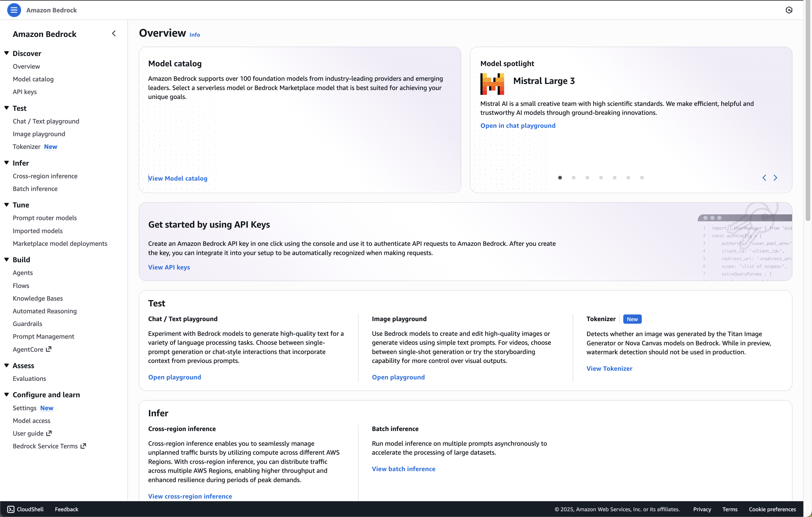Screen dimensions: 812x517
Task: Select the fifth spotlight carousel dot
Action: pyautogui.click(x=614, y=178)
